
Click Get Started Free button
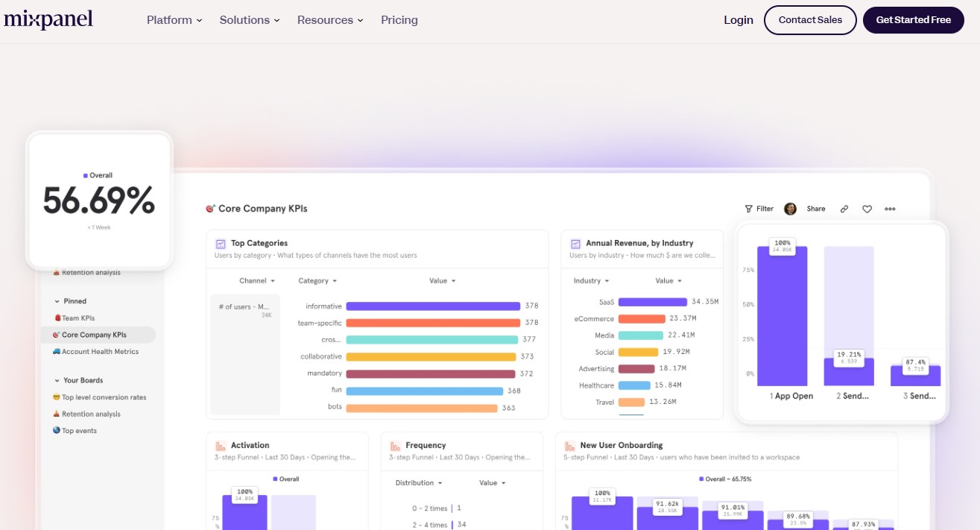pos(914,20)
